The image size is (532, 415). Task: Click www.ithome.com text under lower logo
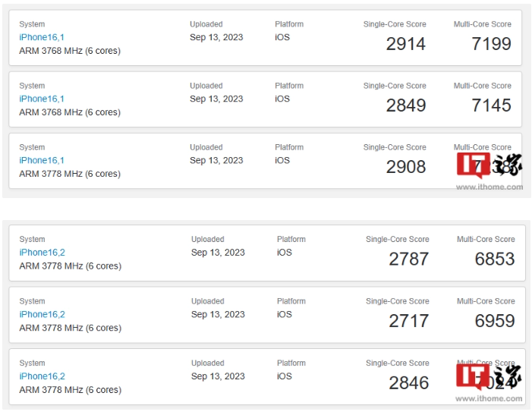pos(489,399)
